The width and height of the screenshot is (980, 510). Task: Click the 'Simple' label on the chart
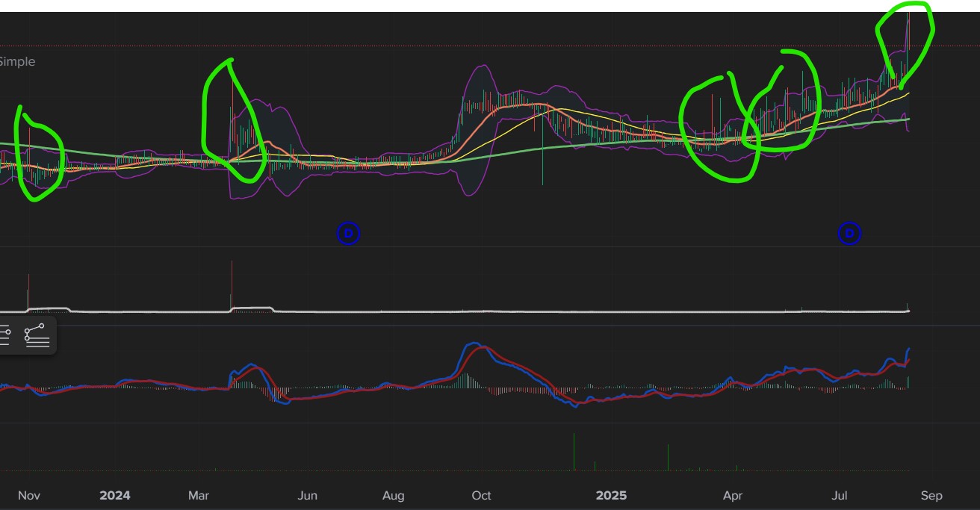[x=17, y=62]
